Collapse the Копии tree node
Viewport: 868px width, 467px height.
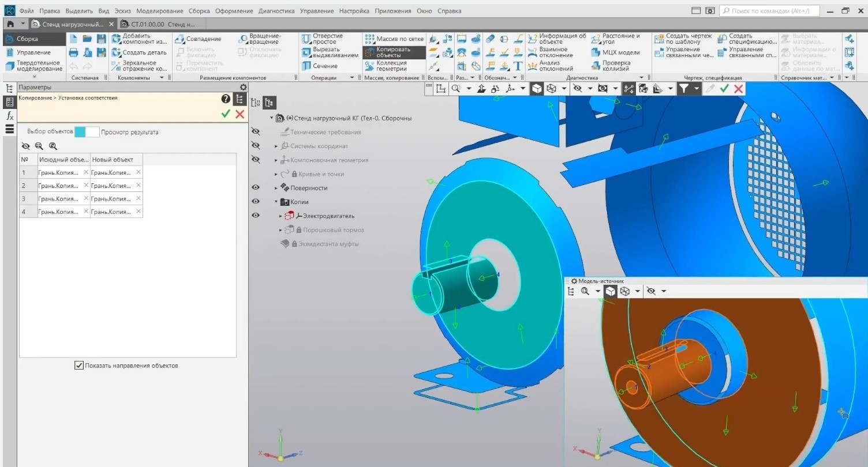[276, 202]
